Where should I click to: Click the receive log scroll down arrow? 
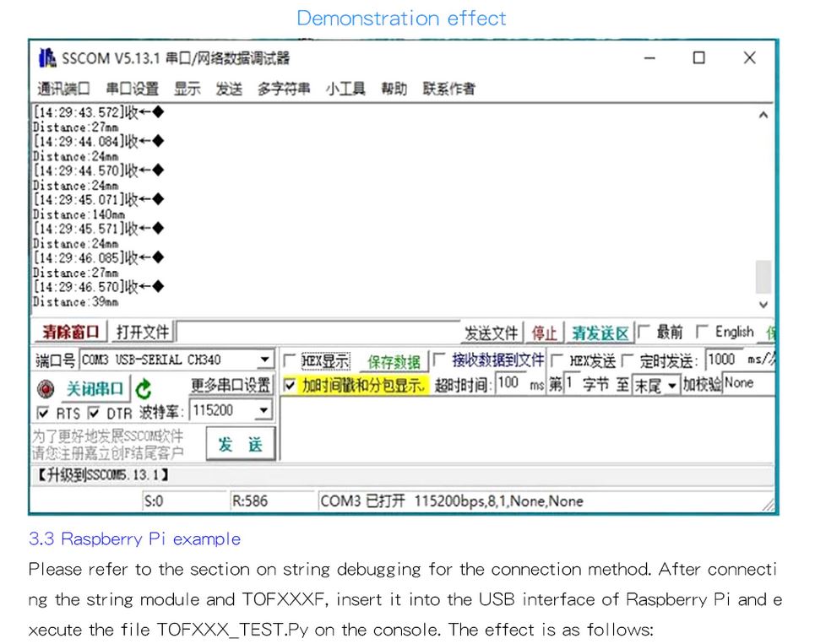click(763, 305)
